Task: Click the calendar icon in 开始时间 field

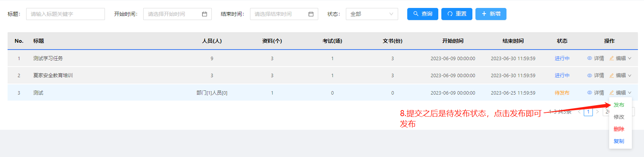Action: point(205,14)
